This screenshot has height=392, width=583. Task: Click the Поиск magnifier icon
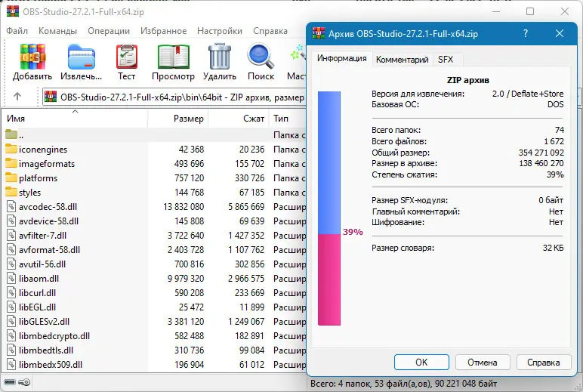[x=261, y=57]
